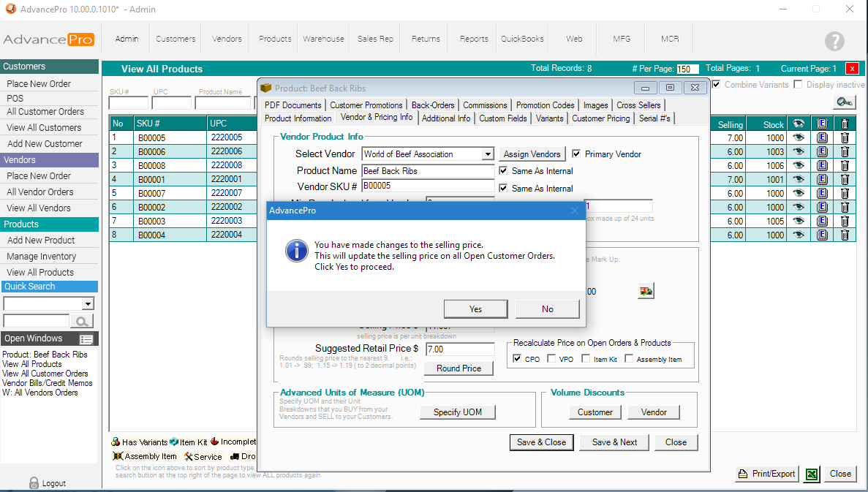The height and width of the screenshot is (492, 868).
Task: Filter products by Has Variants icon
Action: coord(116,442)
